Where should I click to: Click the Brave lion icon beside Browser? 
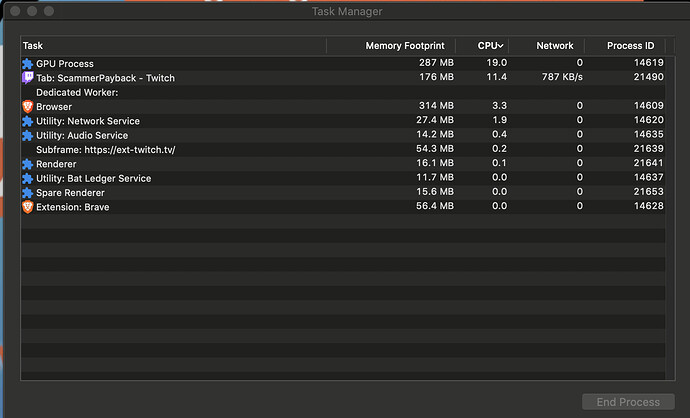pyautogui.click(x=27, y=106)
